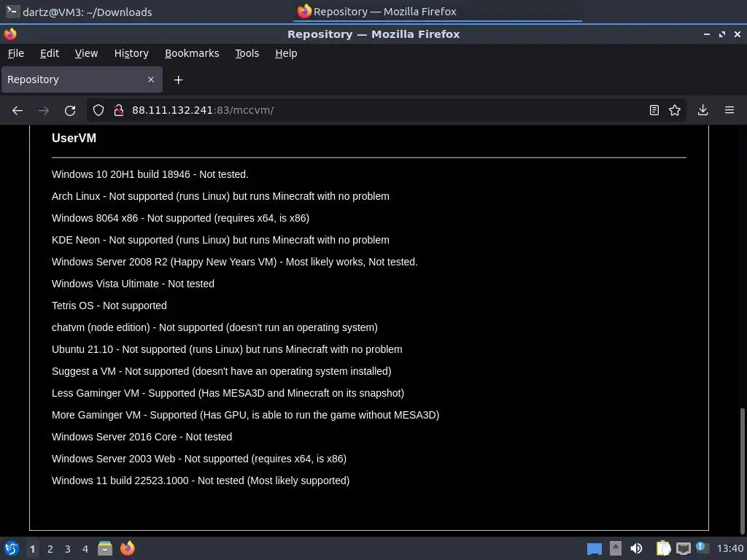This screenshot has height=560, width=747.
Task: Open the Firefox hamburger application menu
Action: tap(729, 111)
